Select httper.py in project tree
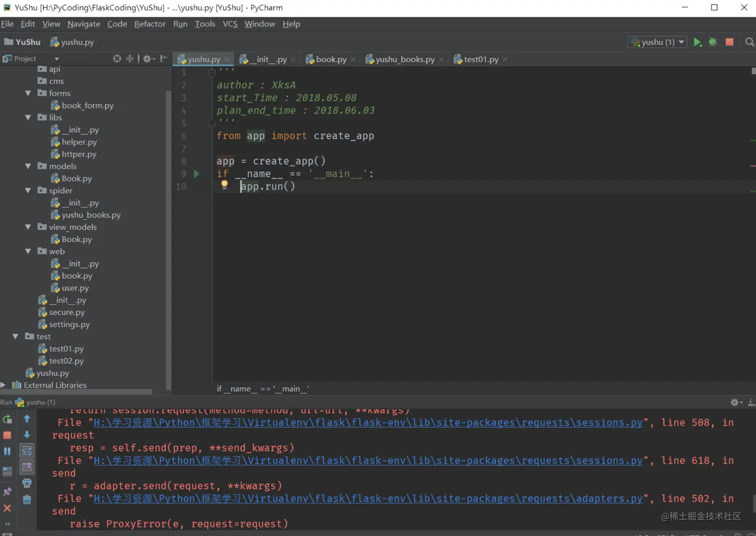756x536 pixels. [74, 154]
